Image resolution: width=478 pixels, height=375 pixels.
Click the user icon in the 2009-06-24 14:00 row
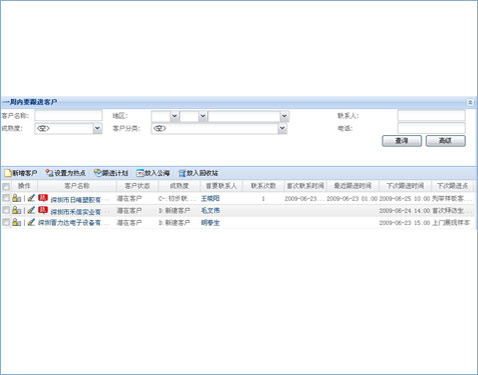click(x=16, y=210)
